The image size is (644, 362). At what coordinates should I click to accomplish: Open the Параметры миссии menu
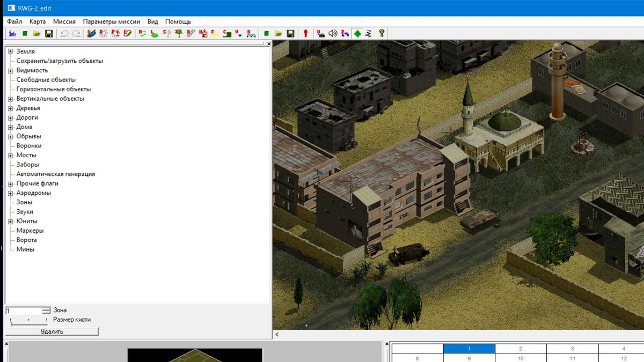click(x=112, y=21)
